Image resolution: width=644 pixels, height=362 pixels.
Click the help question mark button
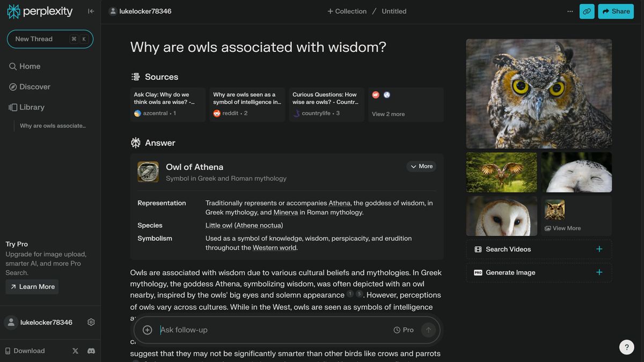(x=626, y=347)
